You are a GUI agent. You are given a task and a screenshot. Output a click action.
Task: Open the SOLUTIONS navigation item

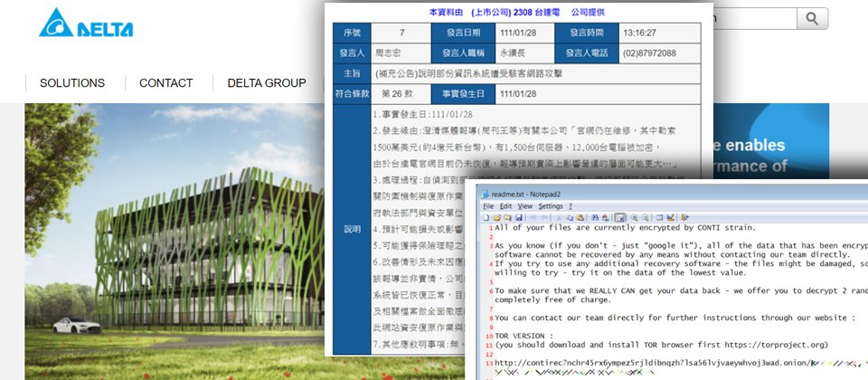coord(72,83)
